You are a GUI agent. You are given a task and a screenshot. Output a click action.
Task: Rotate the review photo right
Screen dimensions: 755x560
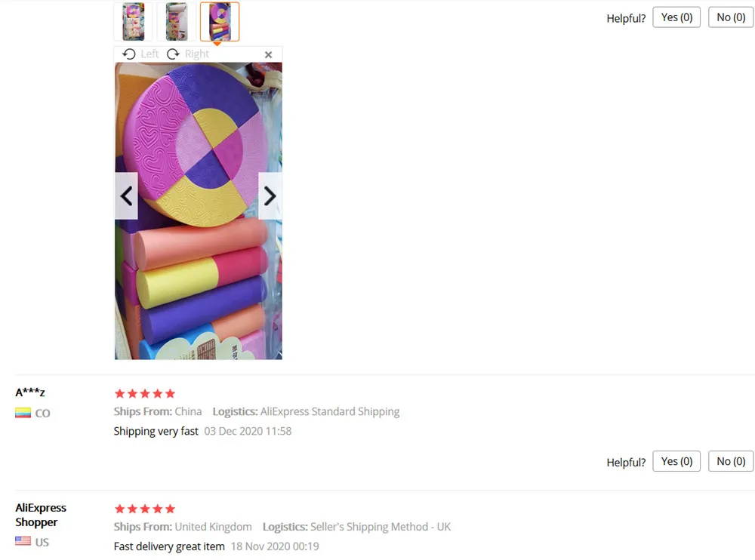188,54
